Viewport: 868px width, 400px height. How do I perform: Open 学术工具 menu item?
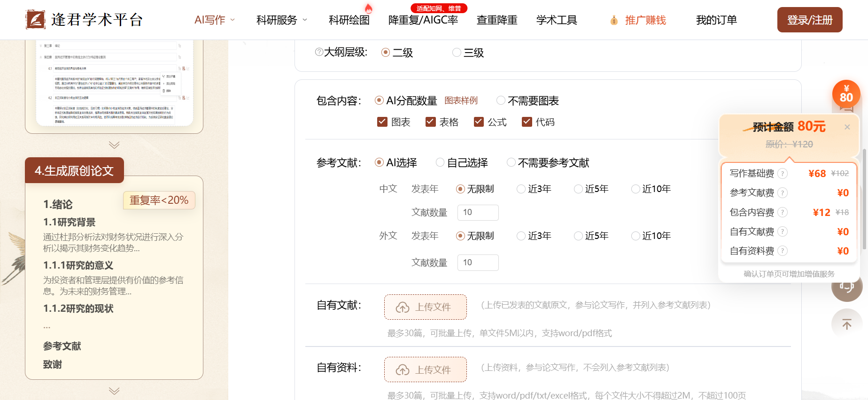coord(557,20)
